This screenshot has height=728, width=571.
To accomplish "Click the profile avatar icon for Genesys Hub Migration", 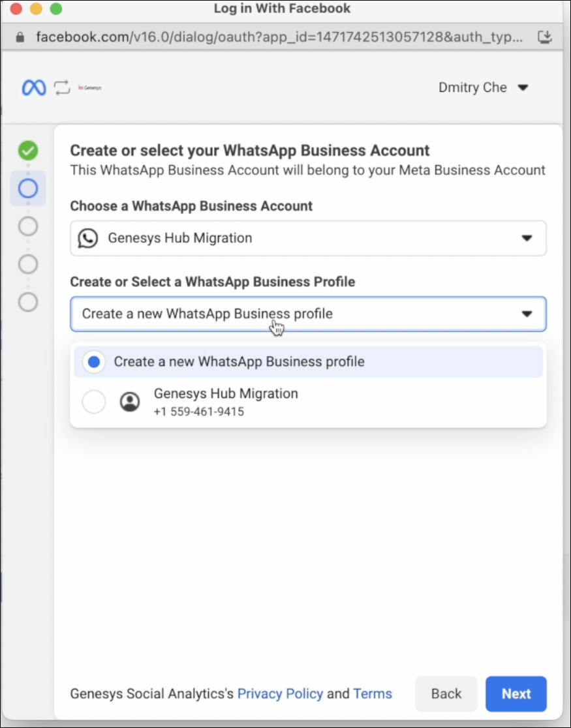I will tap(130, 402).
